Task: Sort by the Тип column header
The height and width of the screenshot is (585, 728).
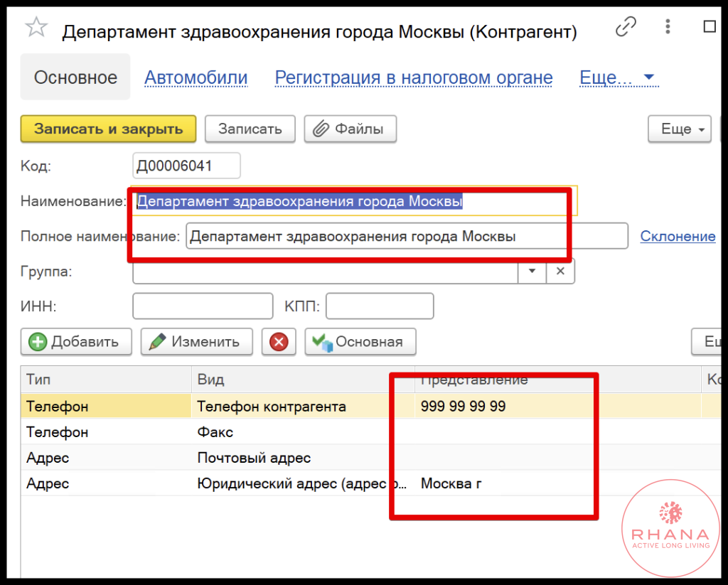Action: 106,380
